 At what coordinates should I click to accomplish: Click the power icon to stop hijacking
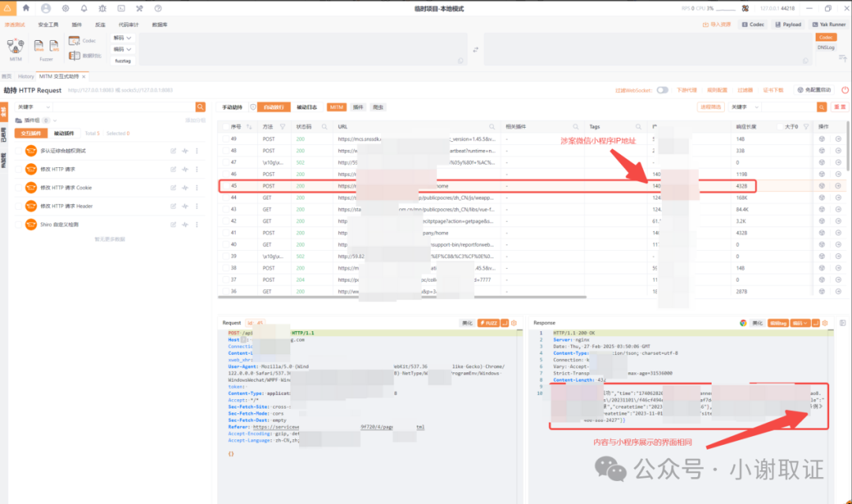pyautogui.click(x=845, y=90)
